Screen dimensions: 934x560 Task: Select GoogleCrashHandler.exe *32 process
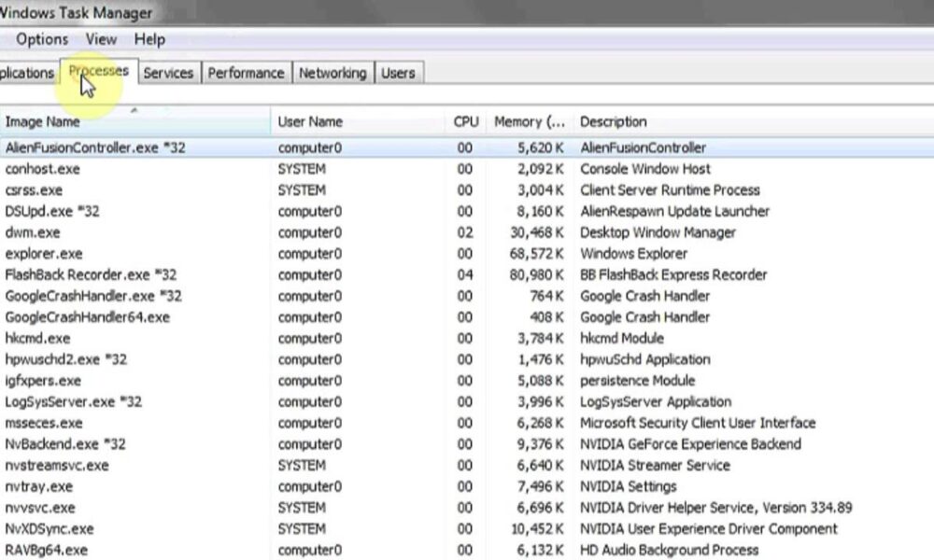(467, 296)
